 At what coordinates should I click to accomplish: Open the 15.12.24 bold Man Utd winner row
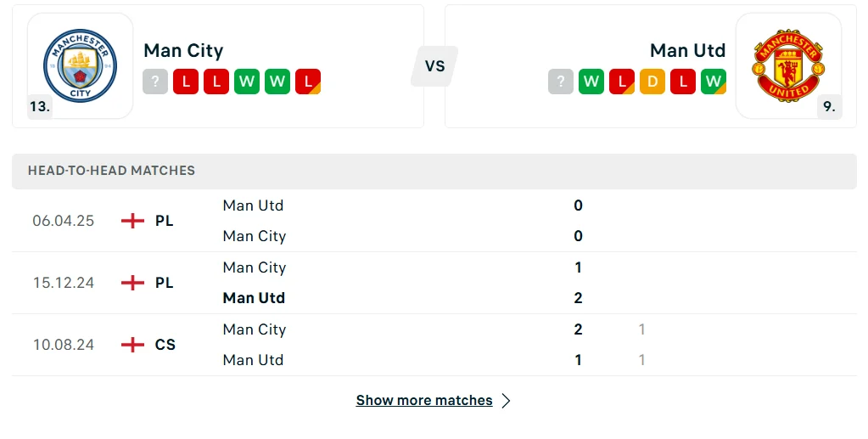point(254,298)
